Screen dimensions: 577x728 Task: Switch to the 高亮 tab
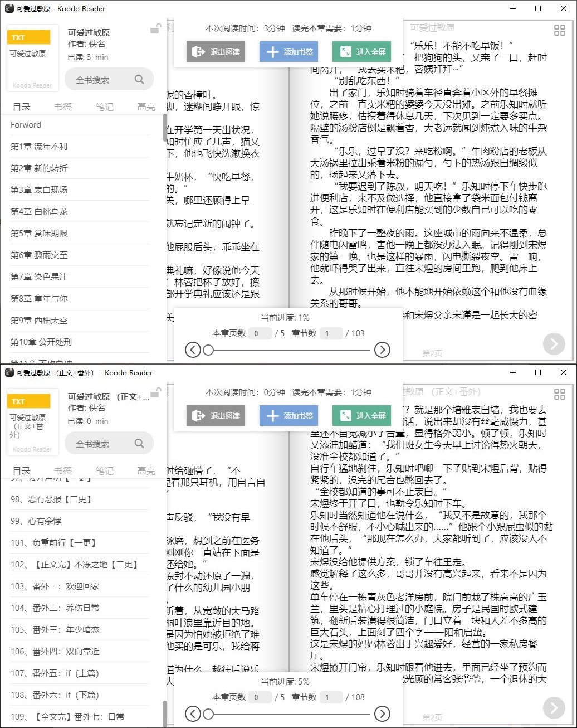[146, 106]
